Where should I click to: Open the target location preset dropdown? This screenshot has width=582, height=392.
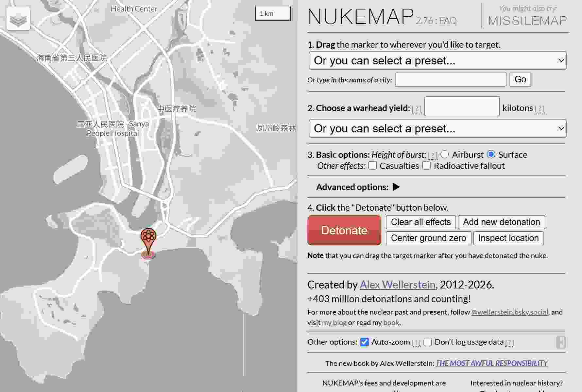coord(437,60)
